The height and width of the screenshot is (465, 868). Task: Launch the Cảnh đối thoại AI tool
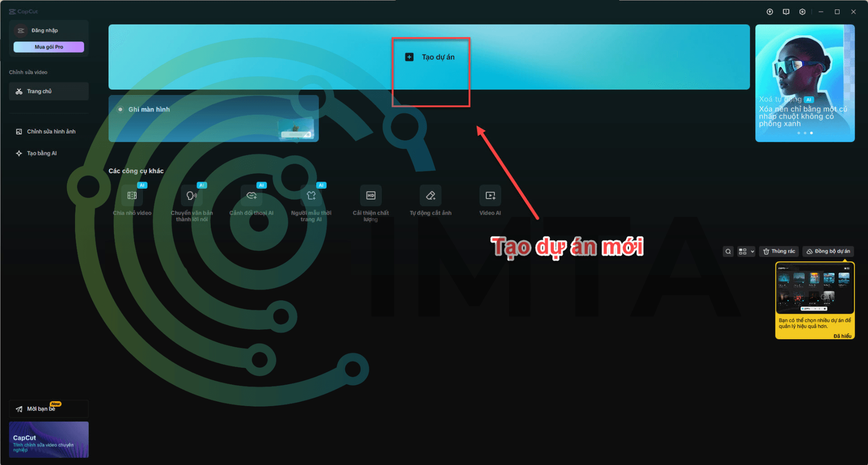coord(251,196)
